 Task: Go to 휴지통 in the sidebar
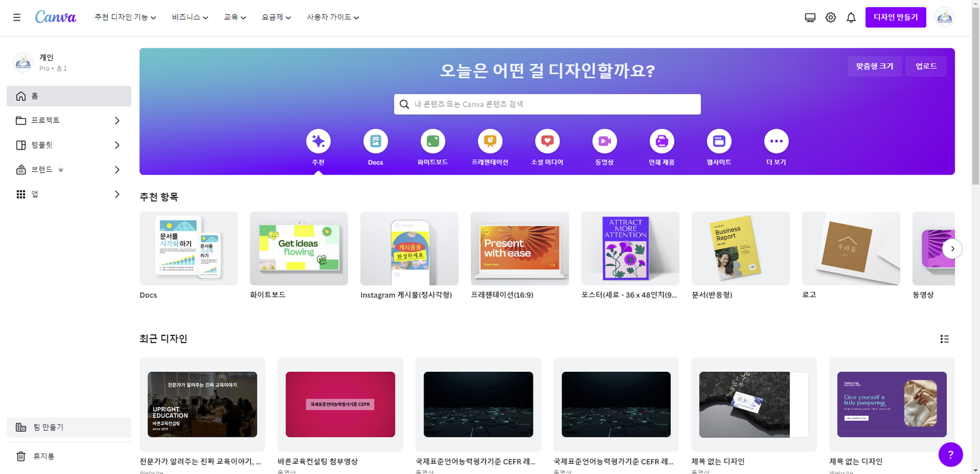click(44, 456)
